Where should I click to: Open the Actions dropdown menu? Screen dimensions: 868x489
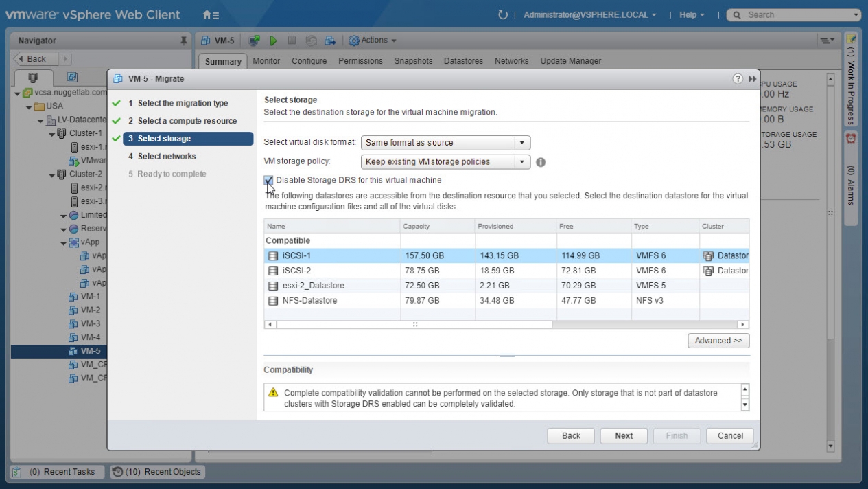click(373, 41)
